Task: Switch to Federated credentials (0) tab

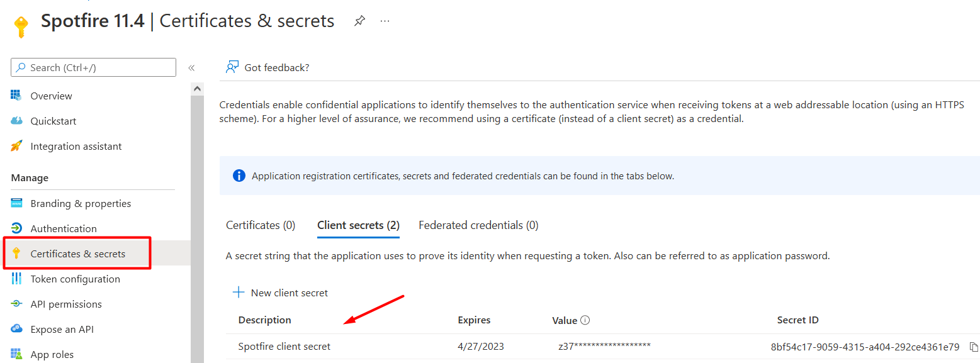Action: 478,225
